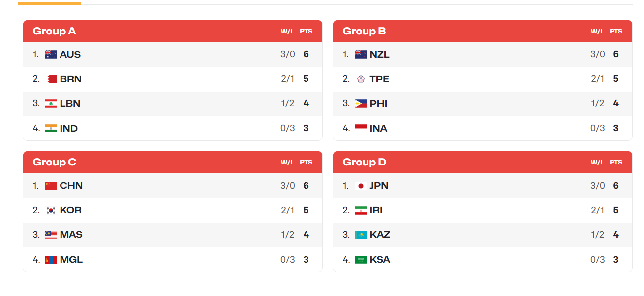Select the MAS team name

71,235
